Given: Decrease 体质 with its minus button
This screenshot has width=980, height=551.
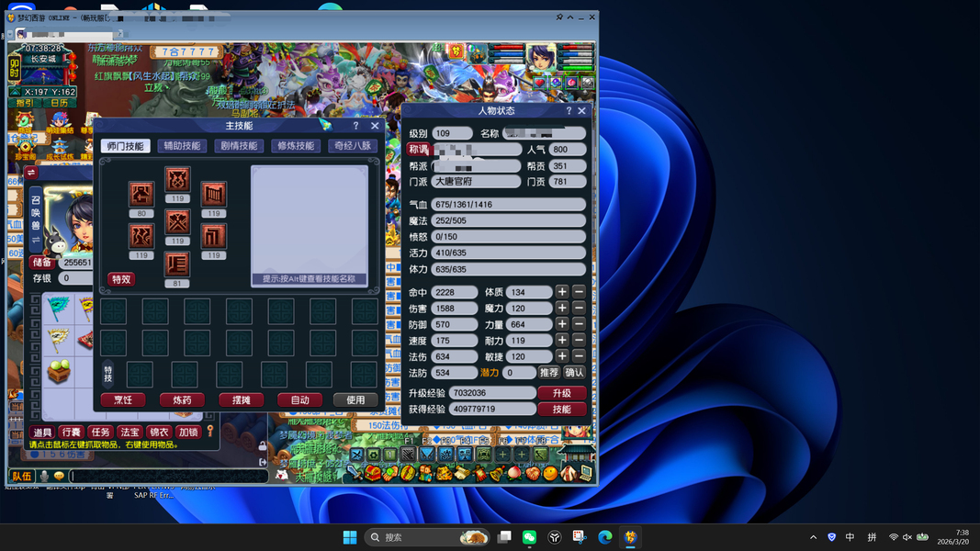Looking at the screenshot, I should 579,292.
